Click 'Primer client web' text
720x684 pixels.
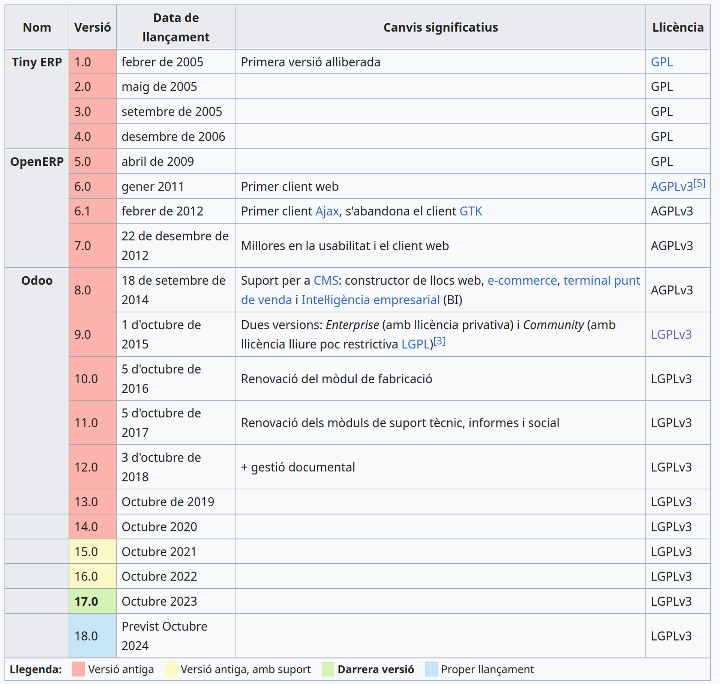pyautogui.click(x=290, y=187)
